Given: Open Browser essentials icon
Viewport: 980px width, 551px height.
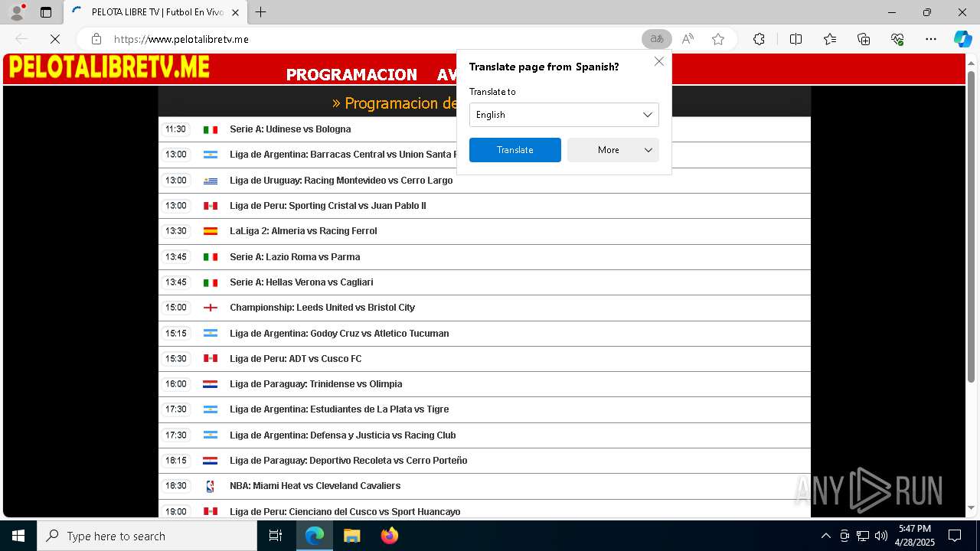Looking at the screenshot, I should point(897,39).
